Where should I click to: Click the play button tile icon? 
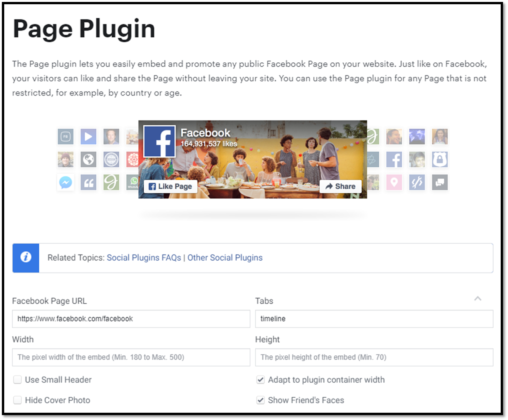coord(89,137)
